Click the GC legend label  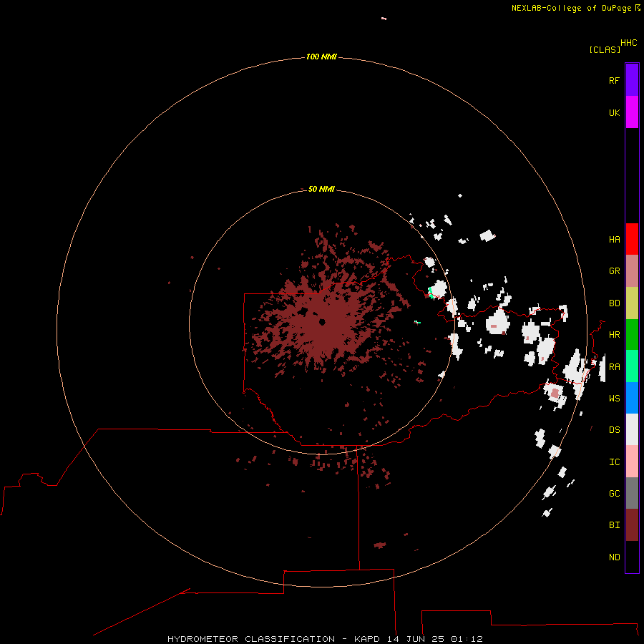pyautogui.click(x=614, y=494)
